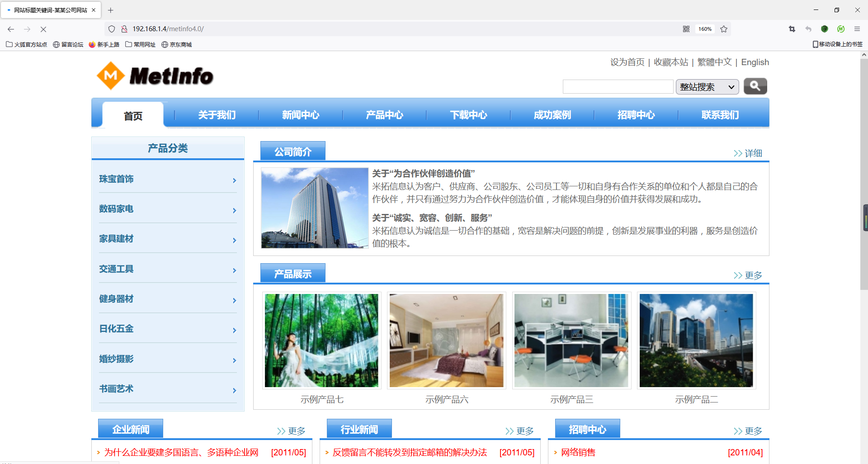This screenshot has height=464, width=868.
Task: Open the 整站搜索 search scope dropdown
Action: click(707, 86)
